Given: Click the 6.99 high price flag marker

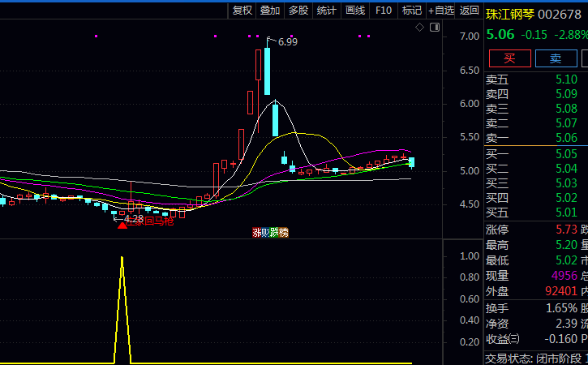Looking at the screenshot, I should pos(286,41).
